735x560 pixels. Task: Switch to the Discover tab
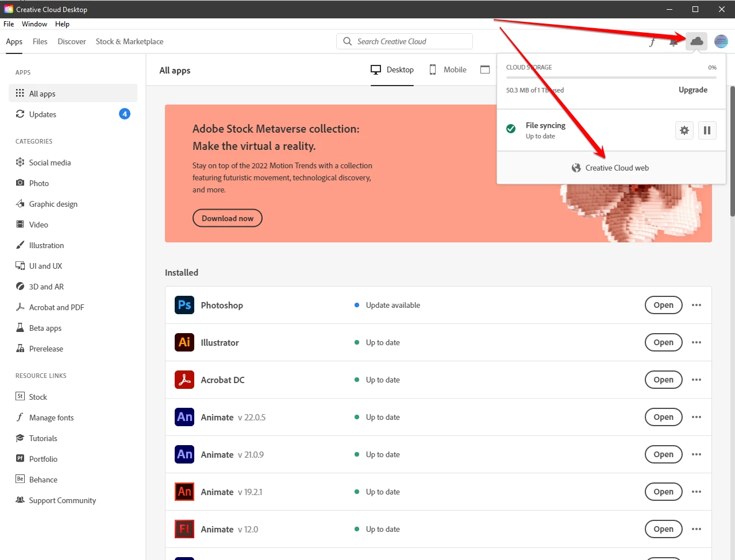coord(72,41)
